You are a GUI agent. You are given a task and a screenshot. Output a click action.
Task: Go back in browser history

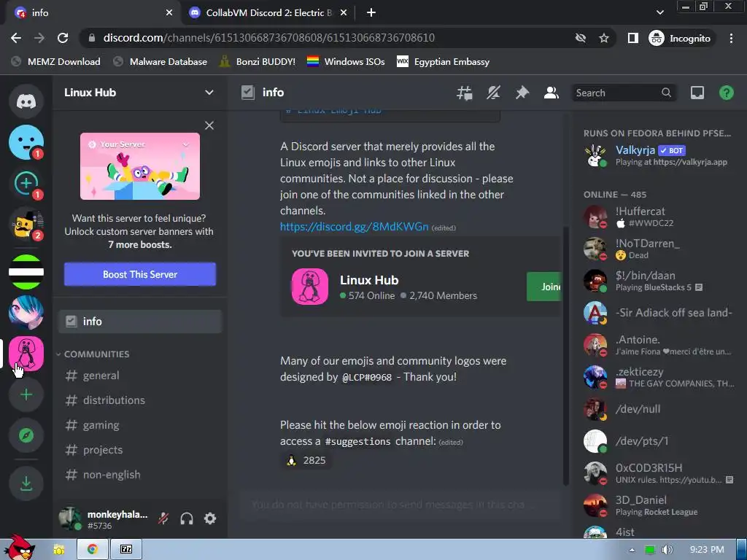point(16,38)
